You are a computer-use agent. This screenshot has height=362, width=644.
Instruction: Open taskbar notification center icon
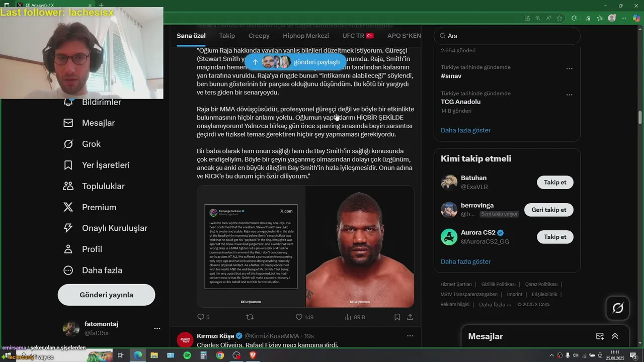tap(633, 355)
